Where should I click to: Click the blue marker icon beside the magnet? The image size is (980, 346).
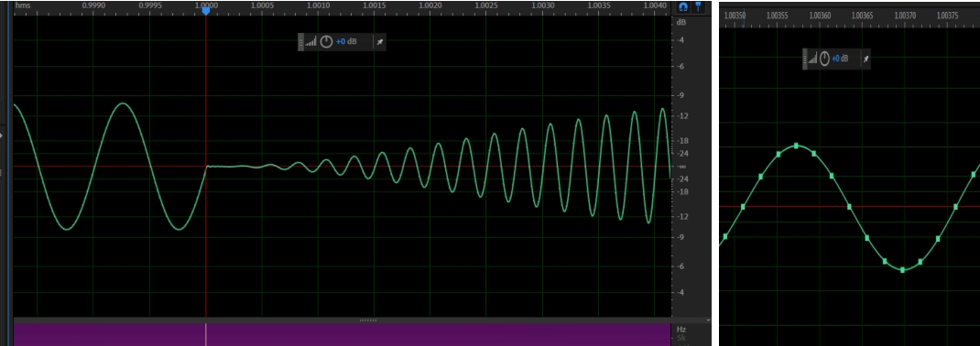[x=698, y=6]
